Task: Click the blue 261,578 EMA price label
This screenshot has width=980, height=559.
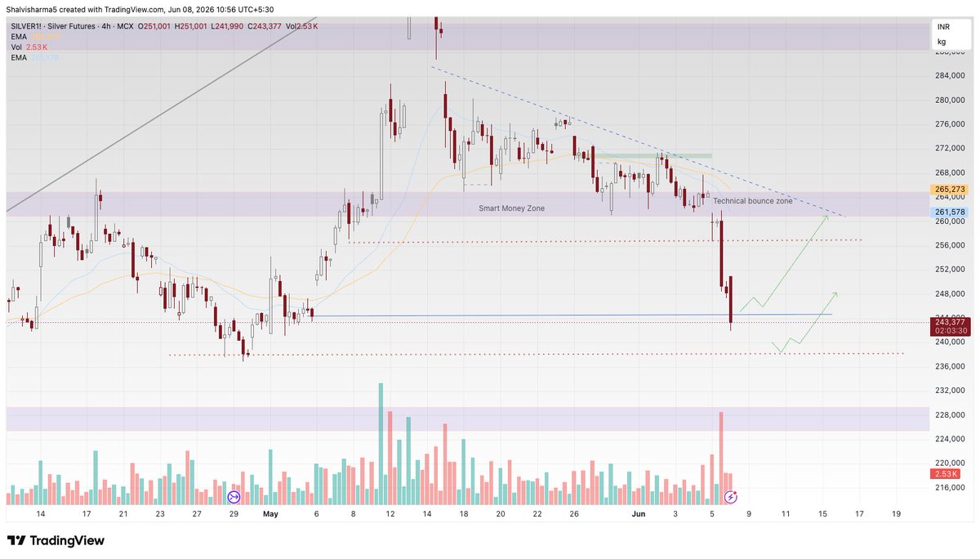Action: [x=950, y=212]
